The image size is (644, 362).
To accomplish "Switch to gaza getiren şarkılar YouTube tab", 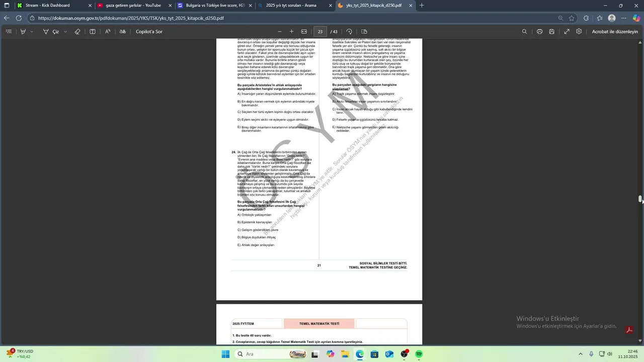I will [x=134, y=6].
